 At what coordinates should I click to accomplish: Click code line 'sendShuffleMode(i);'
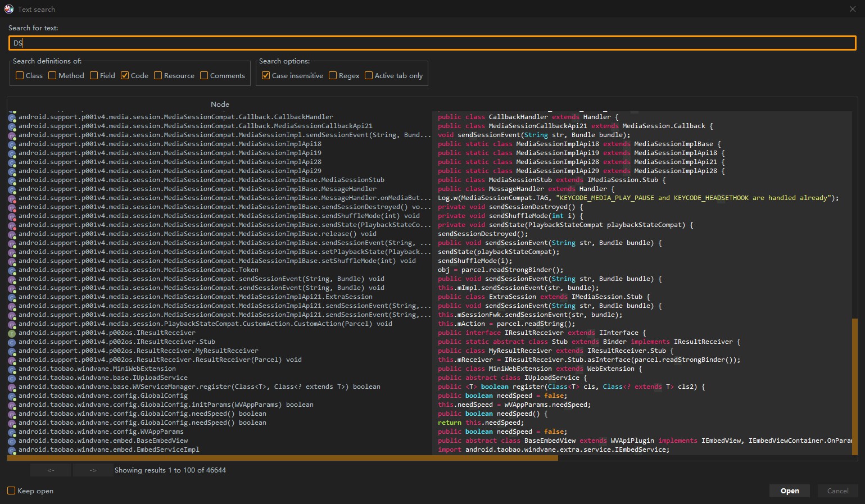(475, 261)
